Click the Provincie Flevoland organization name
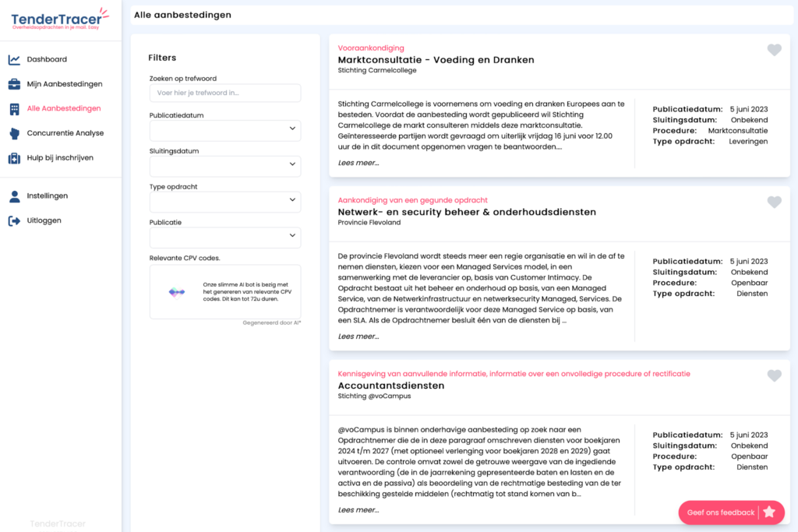Viewport: 798px width, 532px height. (369, 222)
